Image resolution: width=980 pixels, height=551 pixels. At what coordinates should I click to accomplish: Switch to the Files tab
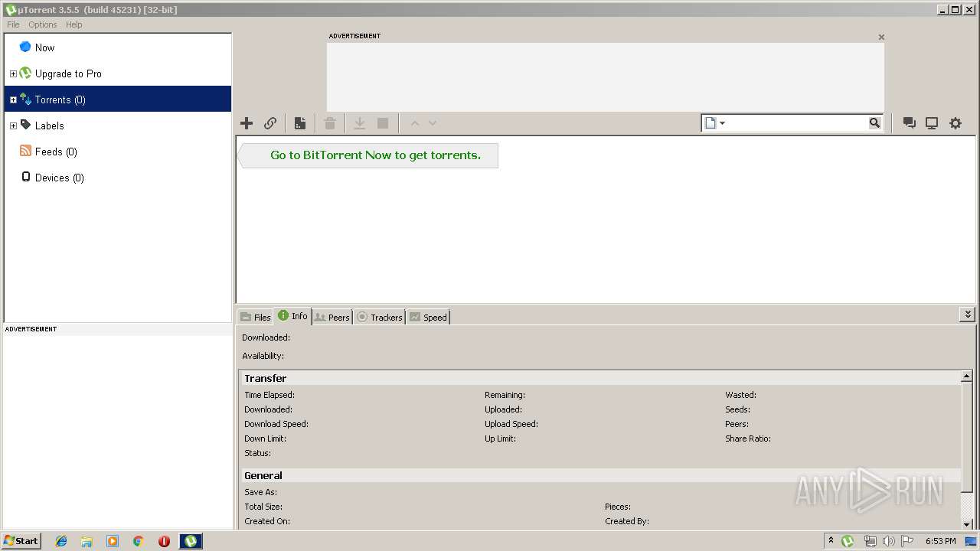[256, 317]
